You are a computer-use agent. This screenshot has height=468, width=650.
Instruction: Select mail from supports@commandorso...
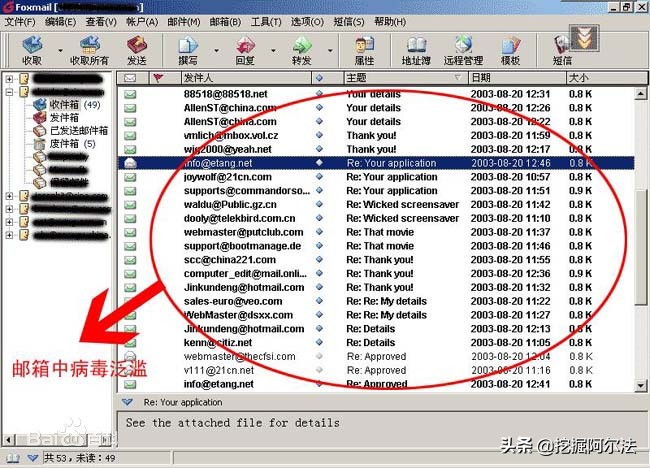pos(375,191)
